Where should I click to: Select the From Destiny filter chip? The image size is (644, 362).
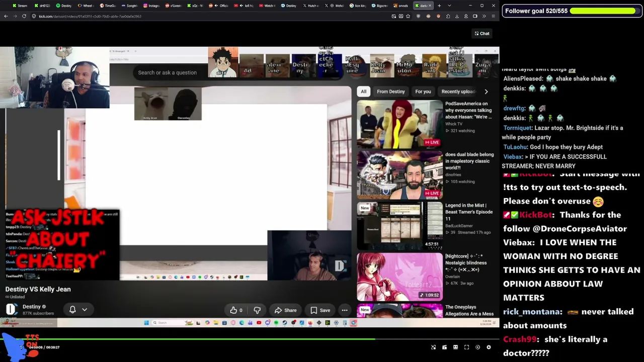pos(391,92)
